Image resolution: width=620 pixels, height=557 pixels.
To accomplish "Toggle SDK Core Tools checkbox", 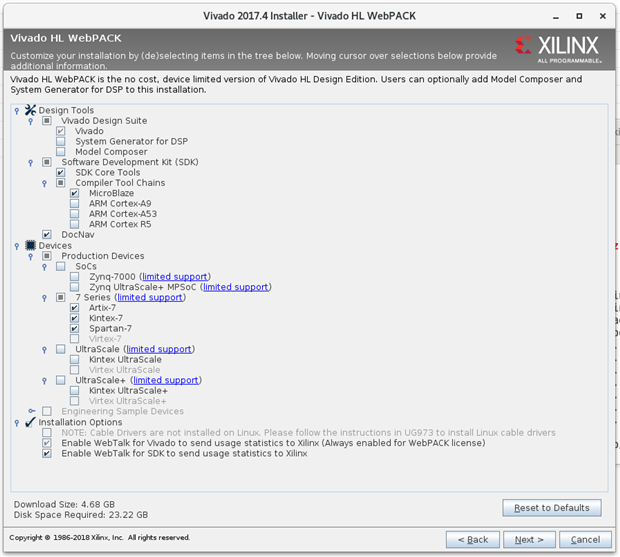I will (x=60, y=172).
